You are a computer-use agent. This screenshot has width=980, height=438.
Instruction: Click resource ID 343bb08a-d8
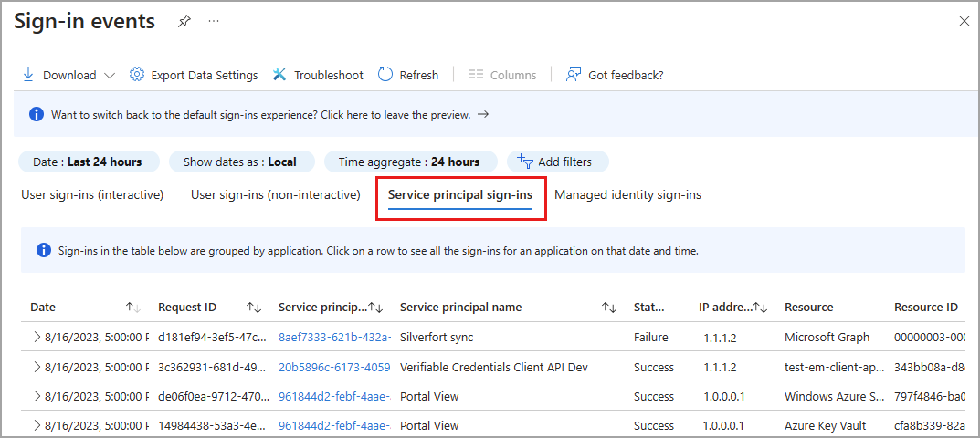[x=930, y=367]
